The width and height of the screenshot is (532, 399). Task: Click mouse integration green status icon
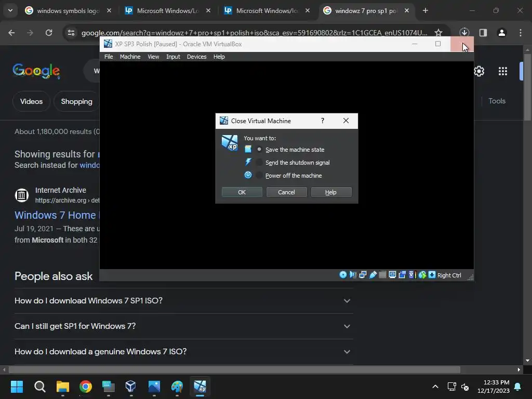422,275
